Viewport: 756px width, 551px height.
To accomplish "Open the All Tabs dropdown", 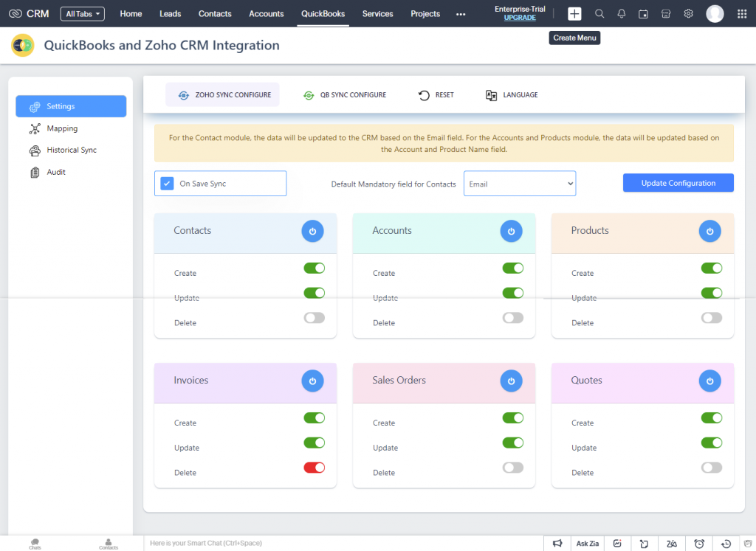I will pos(83,14).
